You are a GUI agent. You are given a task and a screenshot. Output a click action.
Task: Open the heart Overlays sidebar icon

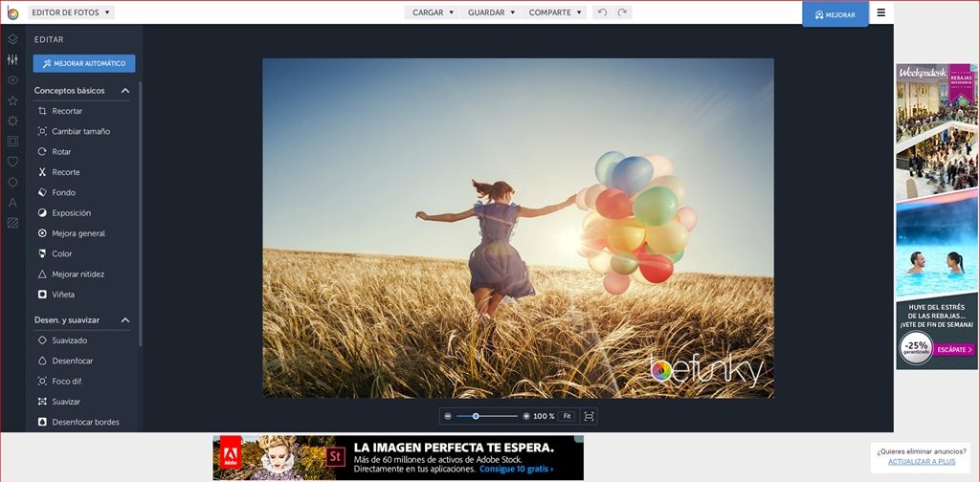(x=12, y=162)
